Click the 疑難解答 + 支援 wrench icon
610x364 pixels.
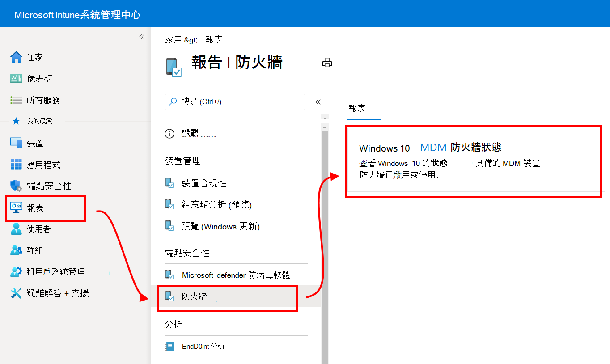tap(16, 293)
